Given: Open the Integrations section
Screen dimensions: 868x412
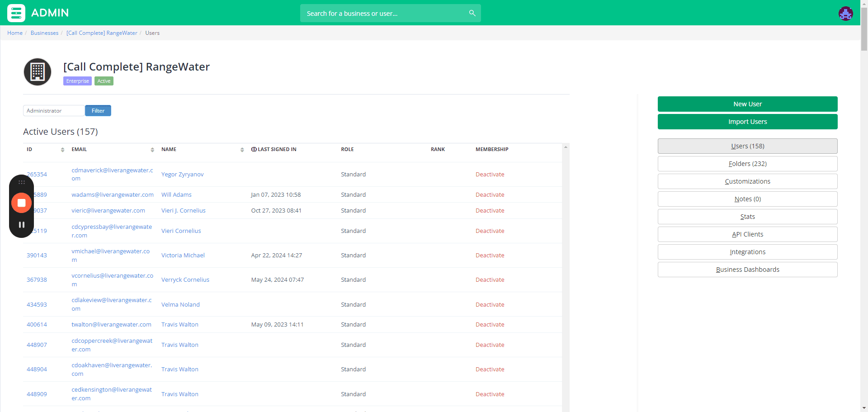Looking at the screenshot, I should tap(747, 252).
